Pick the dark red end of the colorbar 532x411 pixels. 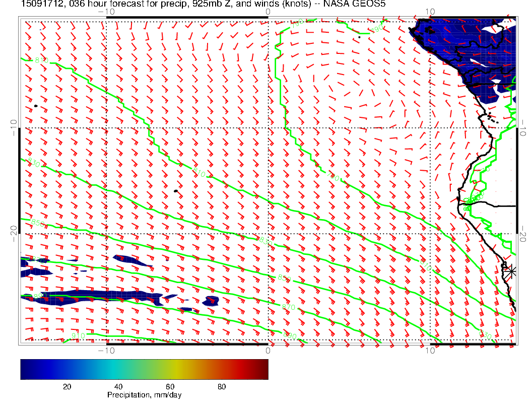tap(264, 369)
